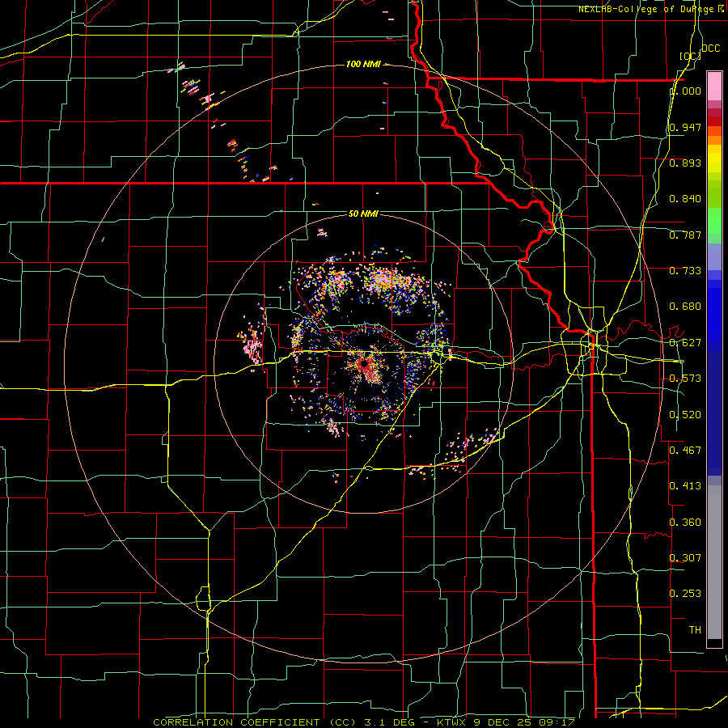The image size is (728, 728).
Task: Click the DCC label above the color scale
Action: coord(711,49)
